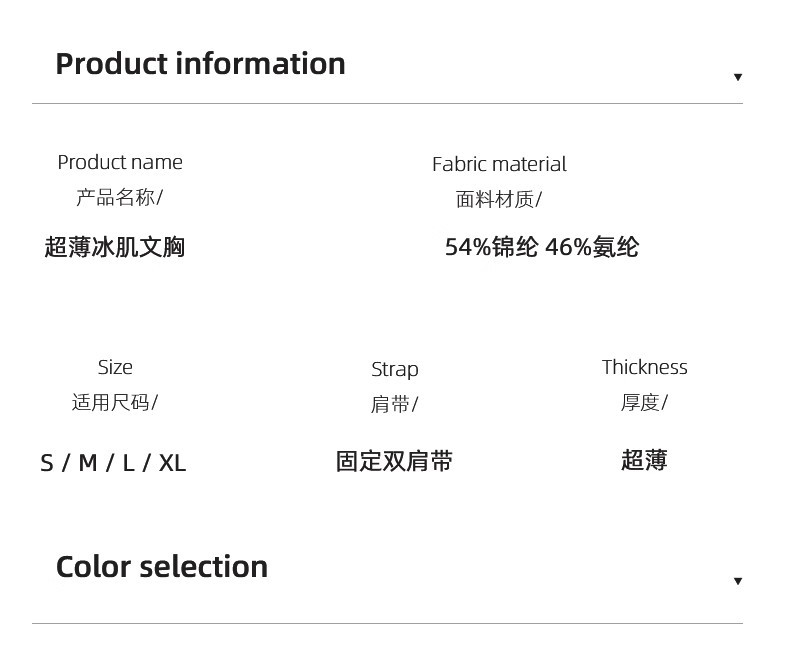
Task: Select the 固定双肩带 strap value
Action: coord(394,461)
